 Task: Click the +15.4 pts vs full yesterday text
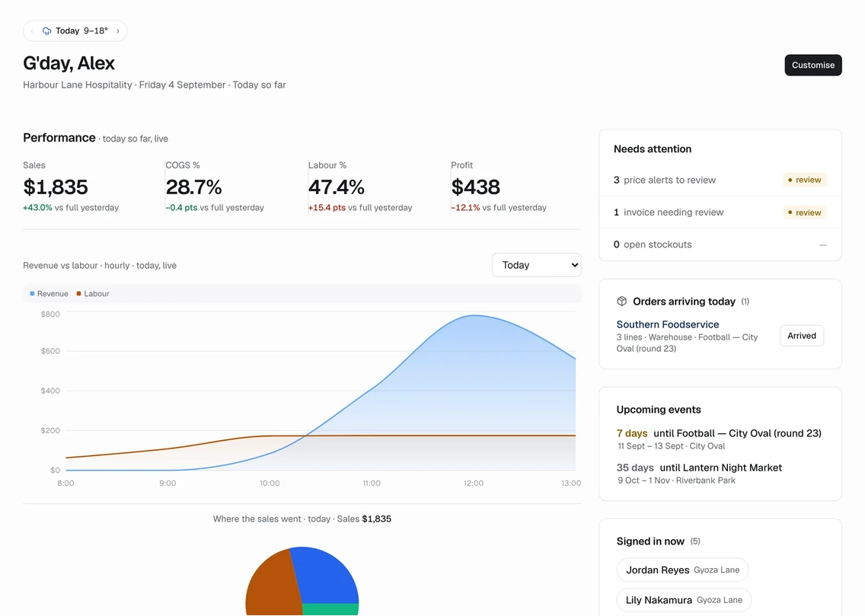(359, 208)
